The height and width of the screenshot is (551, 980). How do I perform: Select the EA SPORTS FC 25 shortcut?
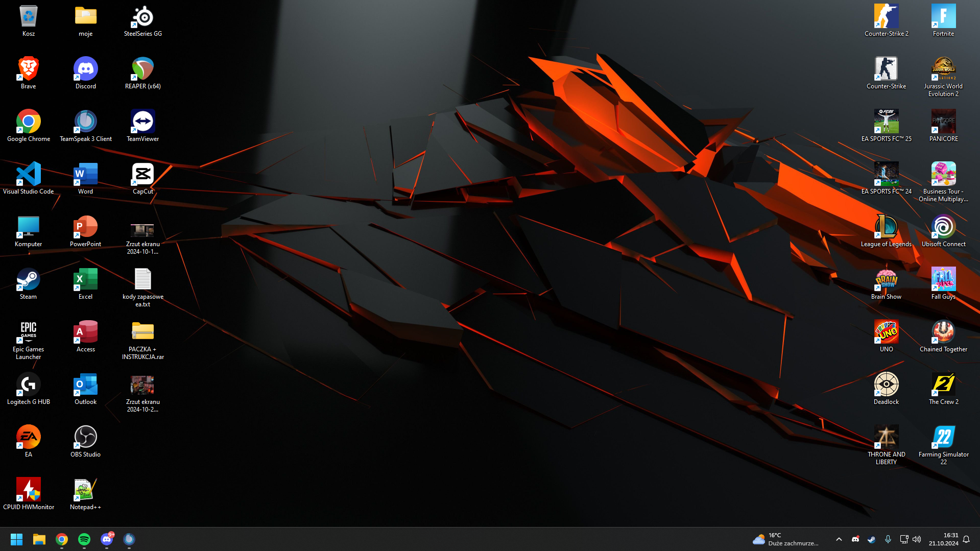[x=887, y=126]
